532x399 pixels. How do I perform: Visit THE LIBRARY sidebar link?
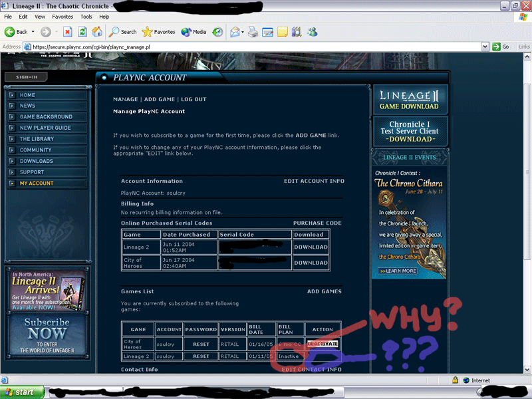(x=47, y=139)
